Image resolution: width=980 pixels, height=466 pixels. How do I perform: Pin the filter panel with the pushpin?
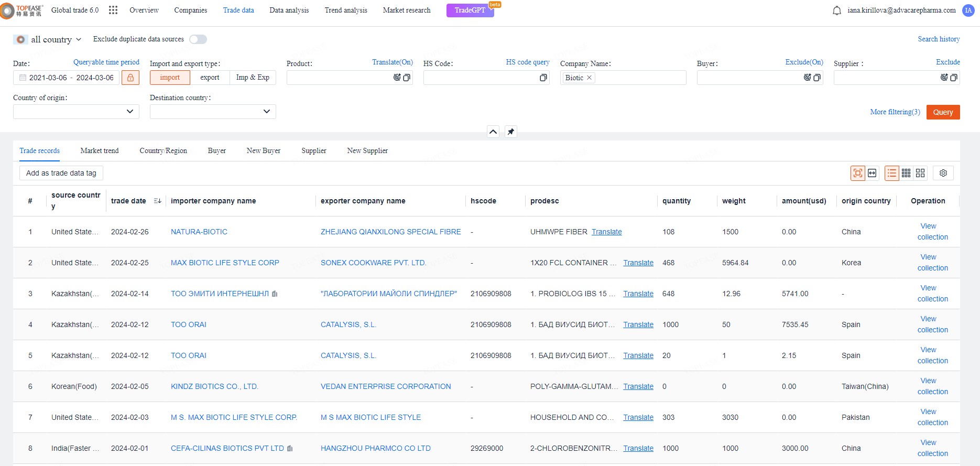tap(511, 132)
